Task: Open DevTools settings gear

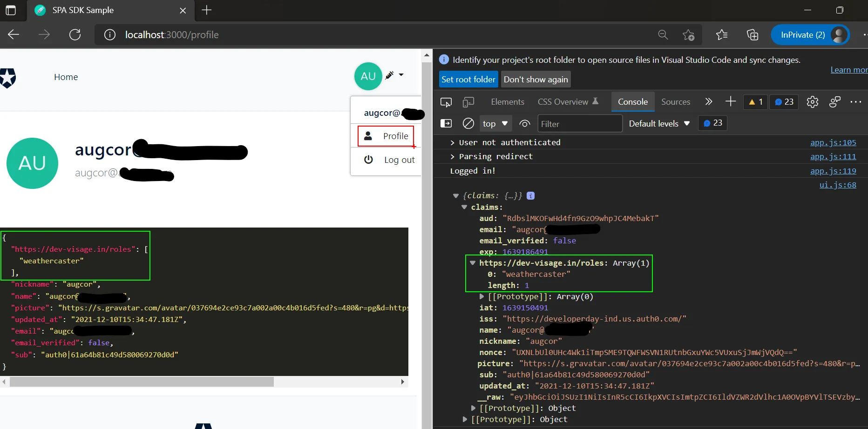Action: pyautogui.click(x=813, y=102)
